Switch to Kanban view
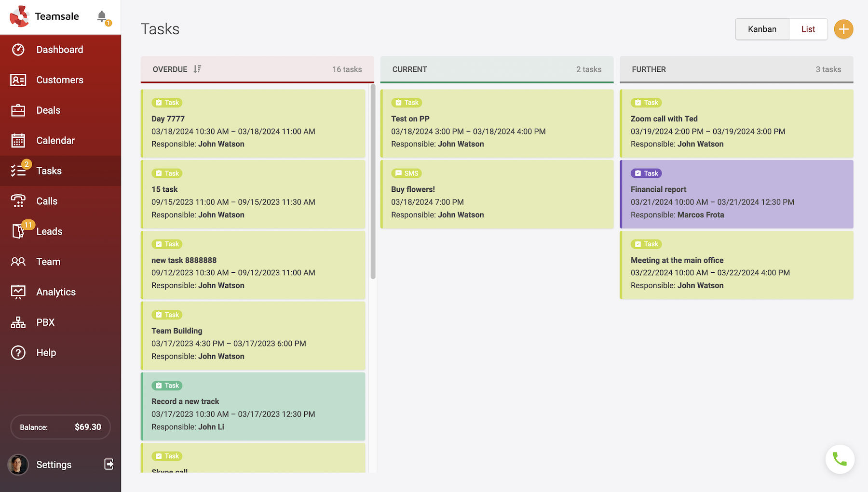 [762, 29]
